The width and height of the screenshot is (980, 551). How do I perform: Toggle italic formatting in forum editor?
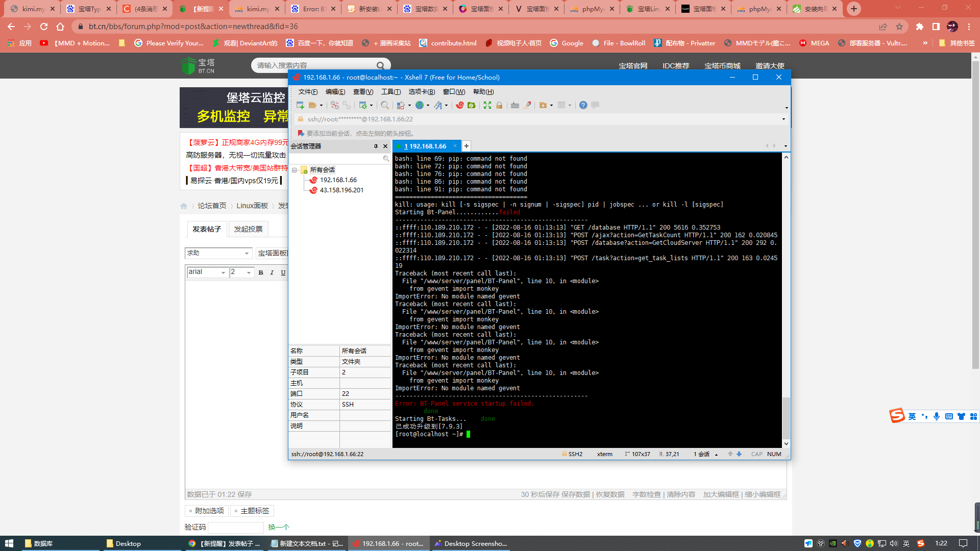click(272, 272)
